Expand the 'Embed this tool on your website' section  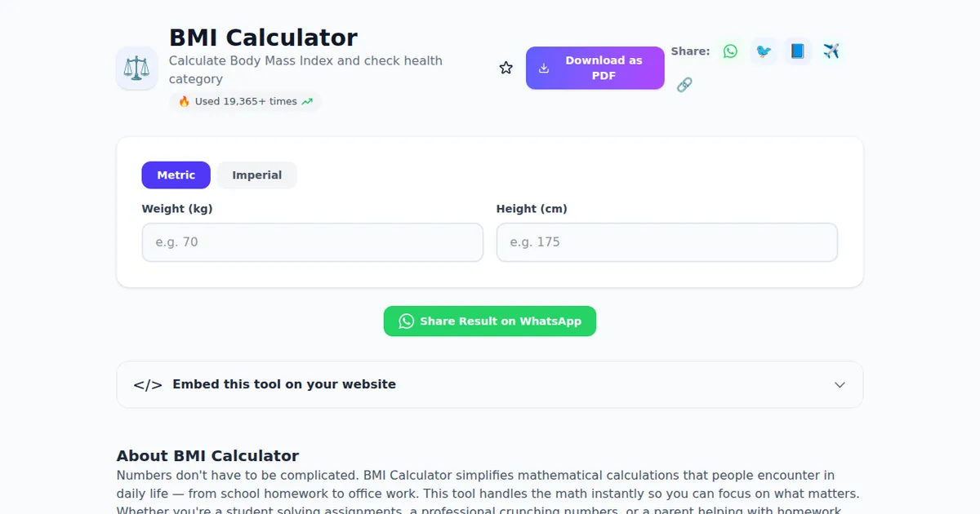284,384
